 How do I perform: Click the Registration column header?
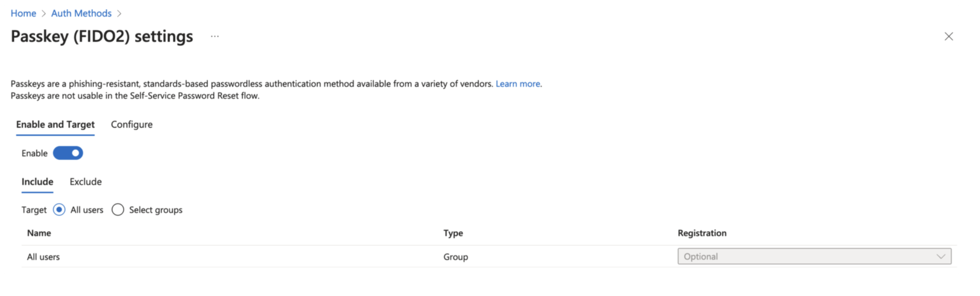tap(702, 233)
